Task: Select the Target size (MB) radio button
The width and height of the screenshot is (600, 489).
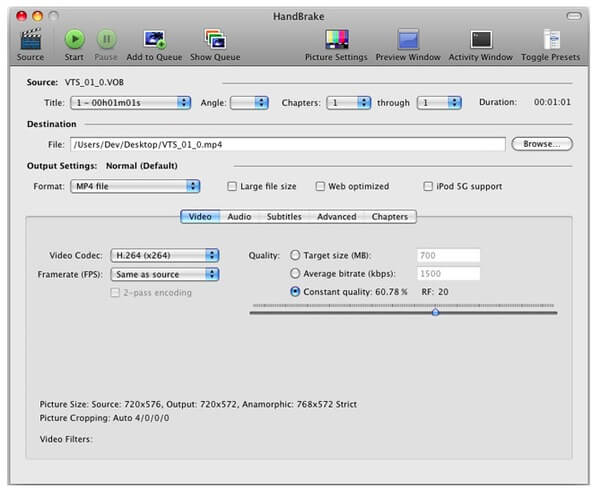Action: coord(295,255)
